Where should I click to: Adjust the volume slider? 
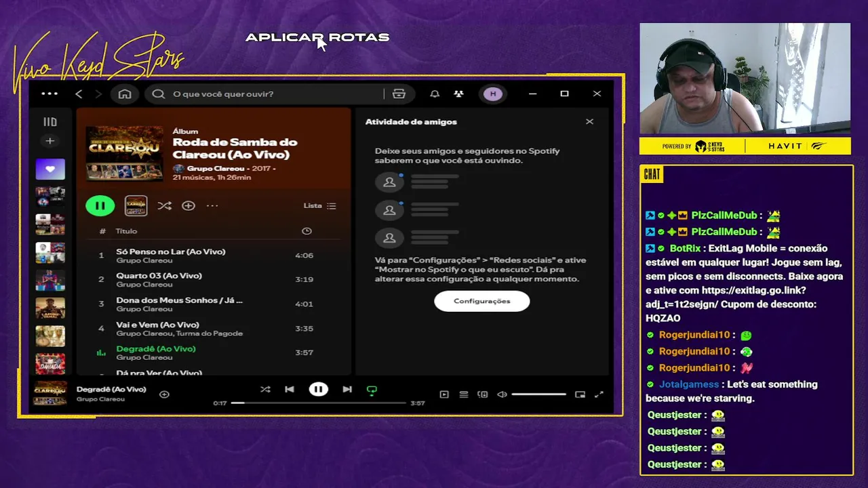point(539,394)
